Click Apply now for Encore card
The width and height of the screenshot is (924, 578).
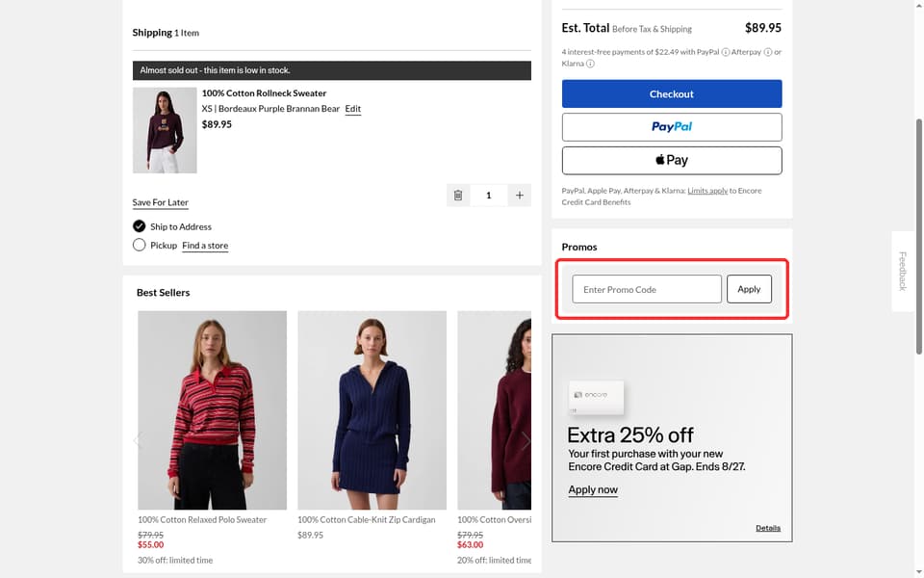coord(593,489)
